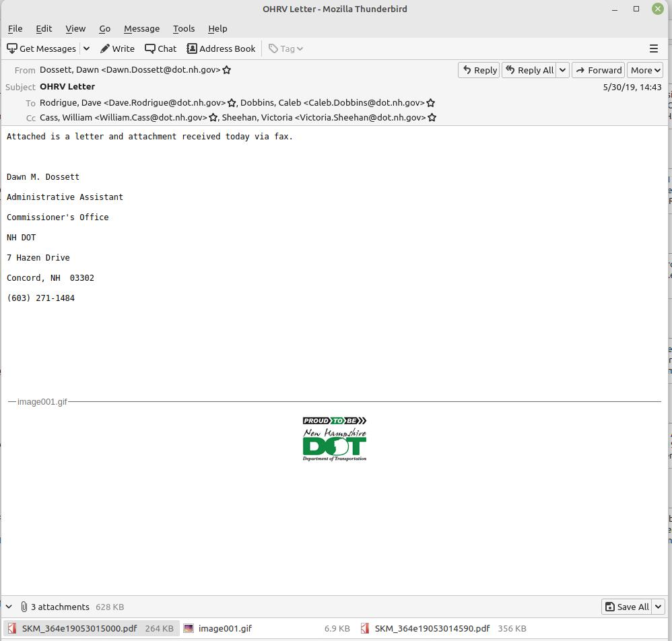Open the hamburger application menu
This screenshot has width=672, height=641.
click(x=653, y=48)
